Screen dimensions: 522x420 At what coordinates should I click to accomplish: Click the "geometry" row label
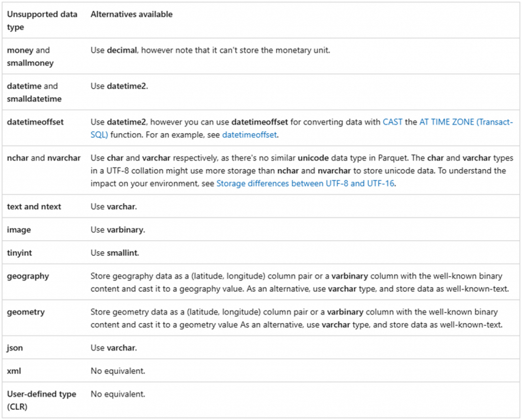[26, 312]
